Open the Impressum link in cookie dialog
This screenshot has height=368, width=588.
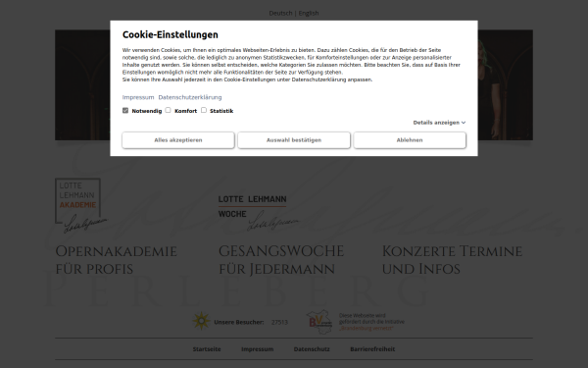138,97
